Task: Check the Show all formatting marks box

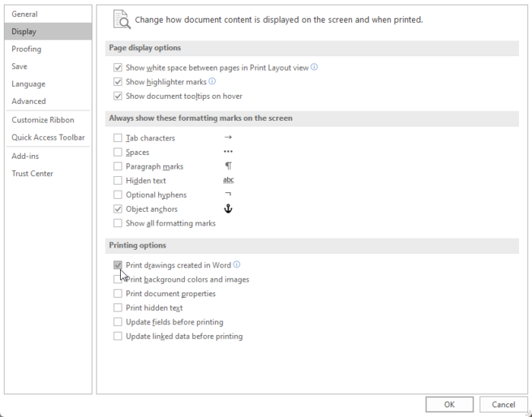Action: pos(118,223)
